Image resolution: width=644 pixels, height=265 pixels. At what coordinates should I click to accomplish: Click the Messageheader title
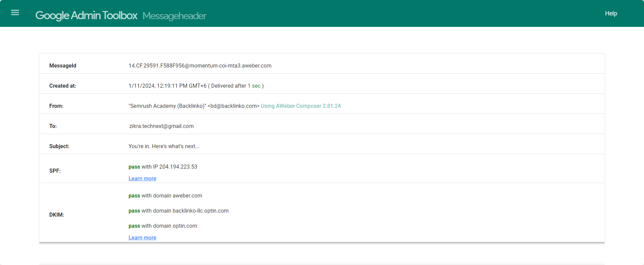click(174, 16)
